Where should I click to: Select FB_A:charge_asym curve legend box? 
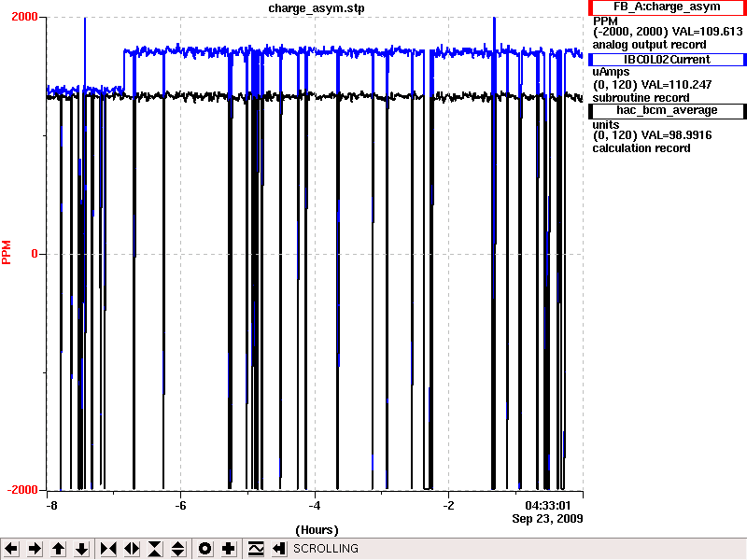tap(667, 7)
